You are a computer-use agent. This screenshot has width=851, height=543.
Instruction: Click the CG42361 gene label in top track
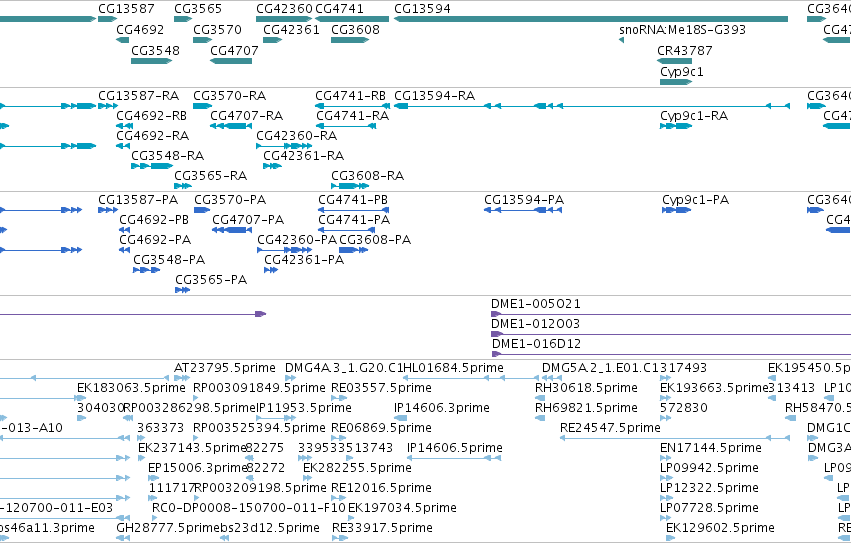pyautogui.click(x=291, y=30)
